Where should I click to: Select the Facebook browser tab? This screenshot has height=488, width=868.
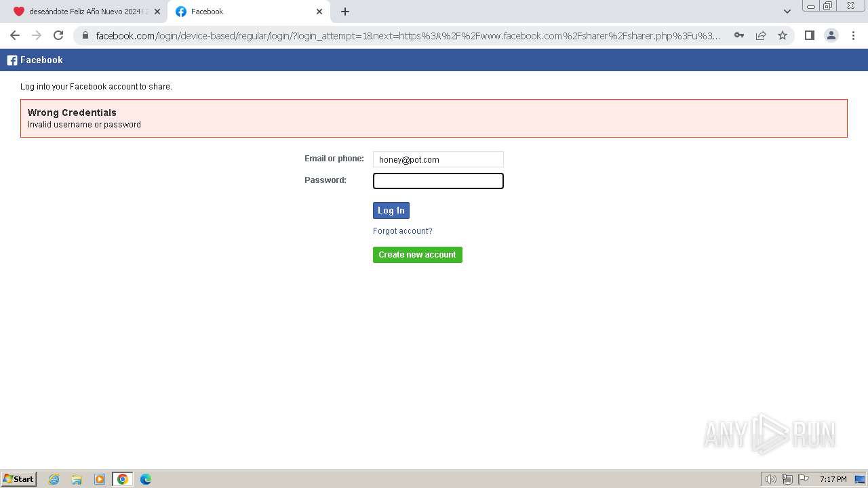click(250, 12)
